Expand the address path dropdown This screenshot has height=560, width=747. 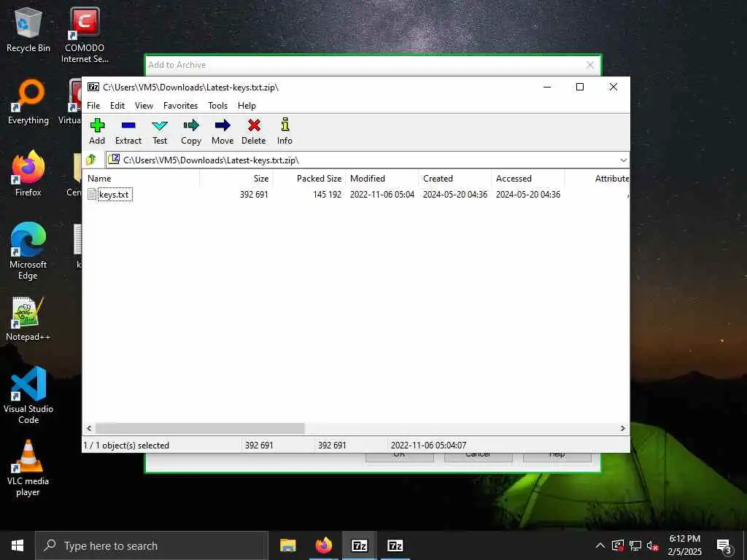[623, 160]
